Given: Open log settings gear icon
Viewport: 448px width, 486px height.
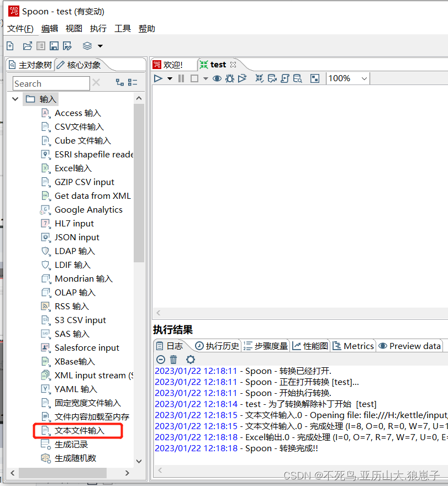Looking at the screenshot, I should [191, 360].
